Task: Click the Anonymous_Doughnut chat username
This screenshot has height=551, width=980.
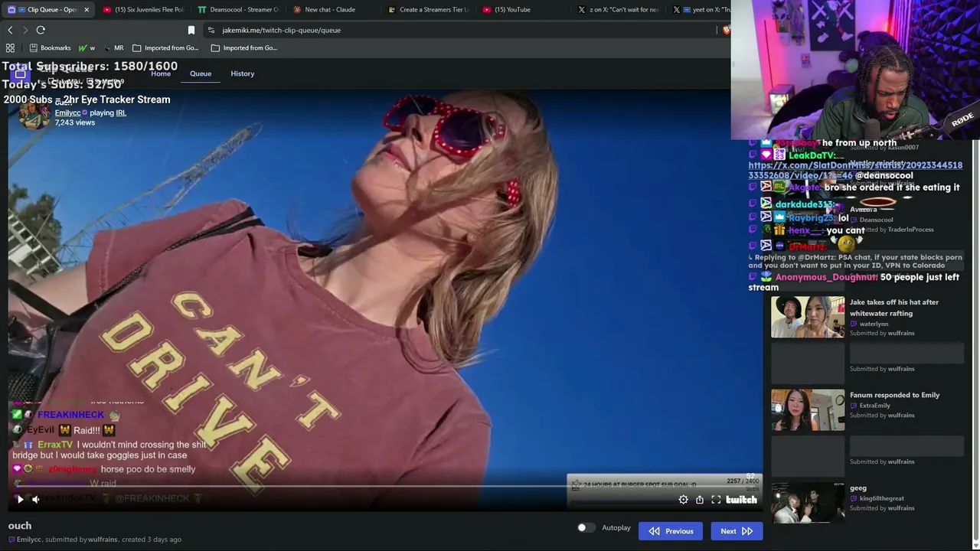Action: pyautogui.click(x=826, y=277)
